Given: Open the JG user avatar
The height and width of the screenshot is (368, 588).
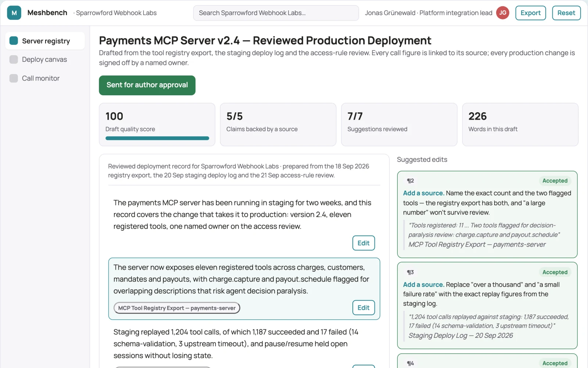Looking at the screenshot, I should (502, 13).
